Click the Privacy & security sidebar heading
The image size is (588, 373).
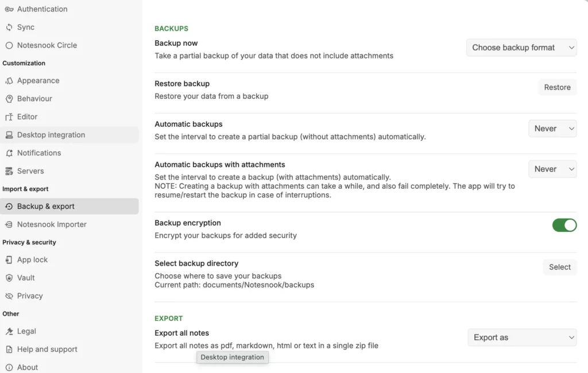[x=29, y=242]
